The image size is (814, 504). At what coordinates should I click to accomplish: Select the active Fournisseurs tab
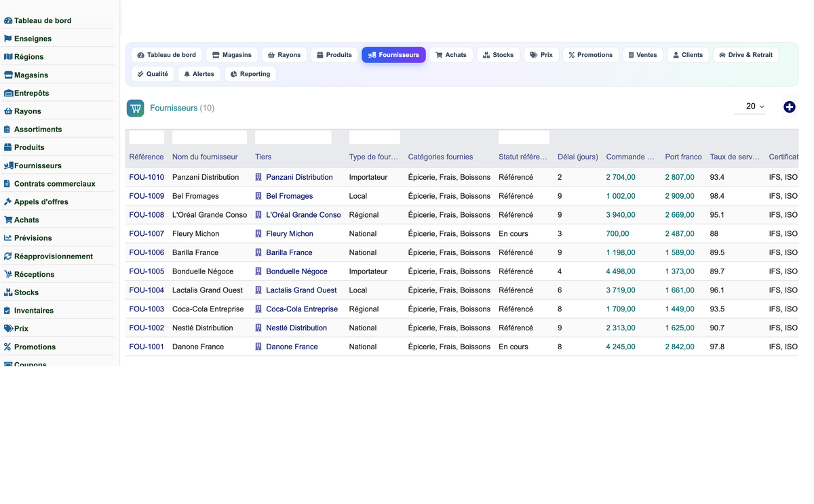(393, 55)
